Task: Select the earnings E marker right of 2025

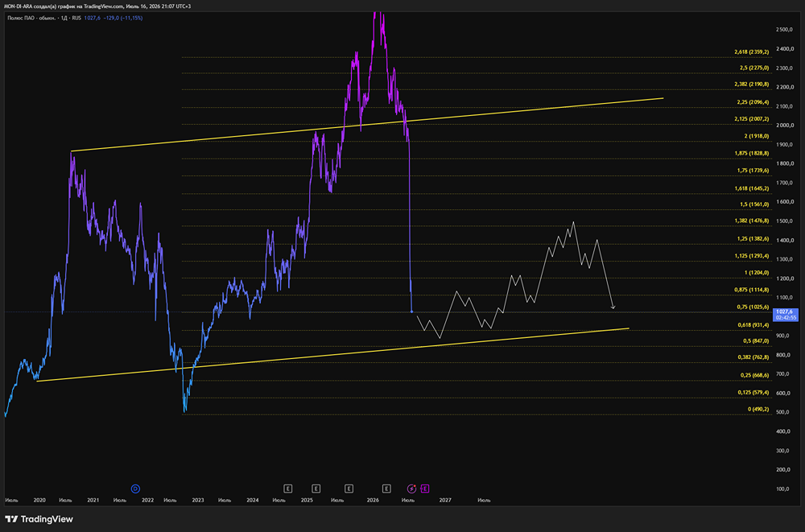Action: tap(316, 489)
